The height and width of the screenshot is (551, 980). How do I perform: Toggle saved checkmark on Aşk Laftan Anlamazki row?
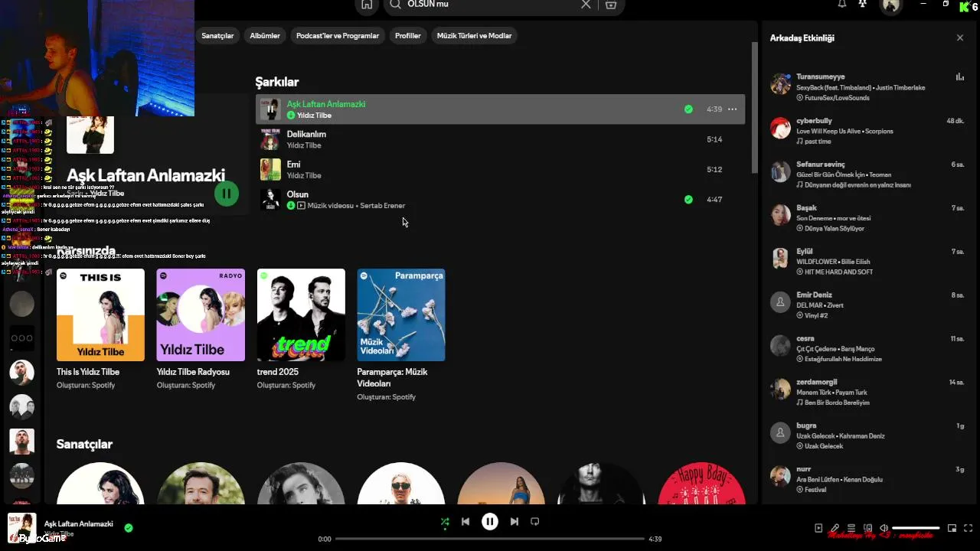point(688,109)
